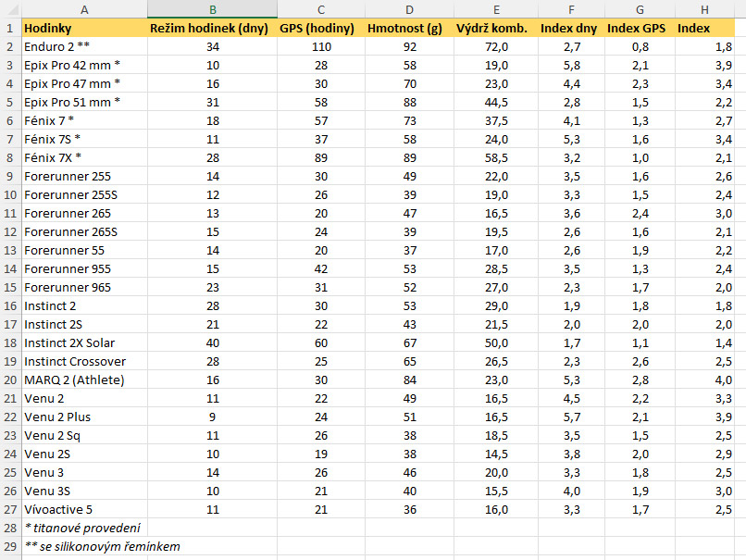Select the 'Epix Pro 42 mm *' cell

coord(84,65)
